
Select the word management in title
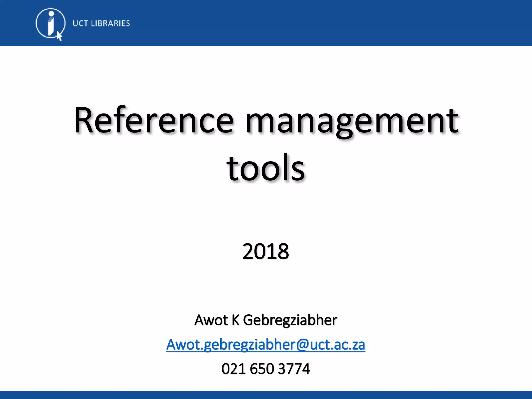[x=352, y=121]
